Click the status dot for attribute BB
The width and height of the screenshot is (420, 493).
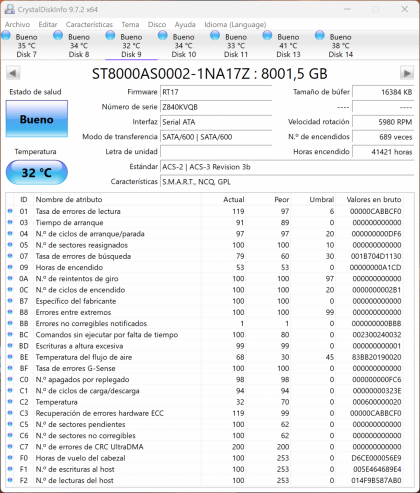pos(10,323)
